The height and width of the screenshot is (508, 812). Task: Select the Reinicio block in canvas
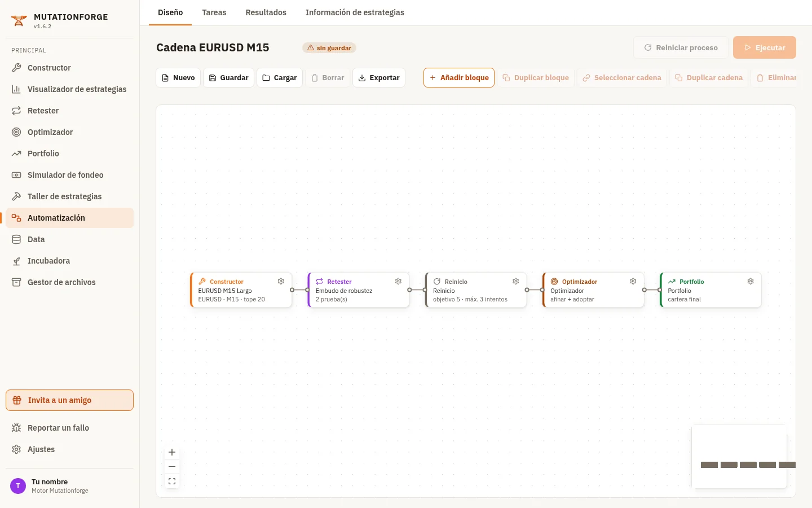[x=476, y=290]
